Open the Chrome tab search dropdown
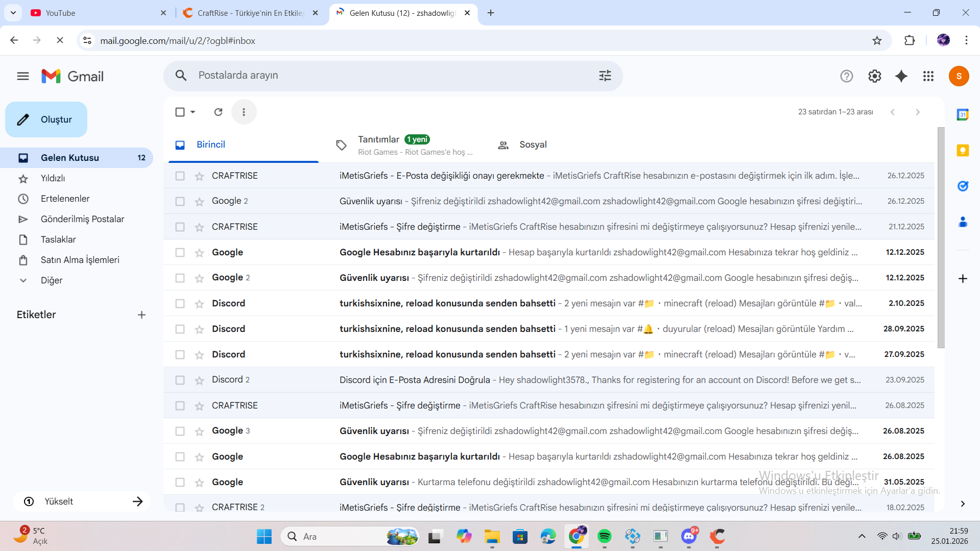The image size is (980, 551). click(13, 13)
